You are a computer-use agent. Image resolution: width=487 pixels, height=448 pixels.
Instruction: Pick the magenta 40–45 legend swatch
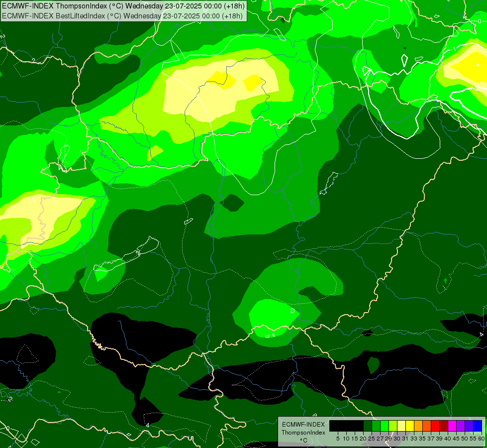tap(452, 426)
